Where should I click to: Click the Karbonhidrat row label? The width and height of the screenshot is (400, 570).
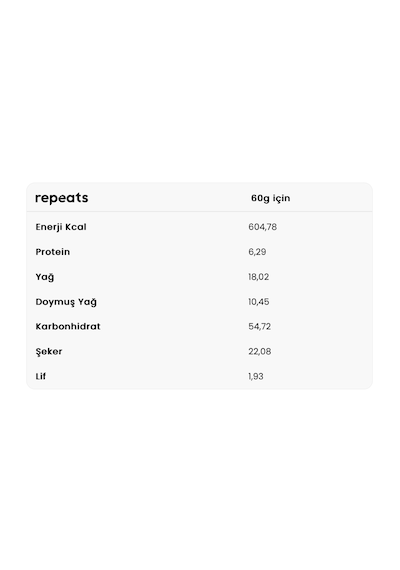[68, 326]
